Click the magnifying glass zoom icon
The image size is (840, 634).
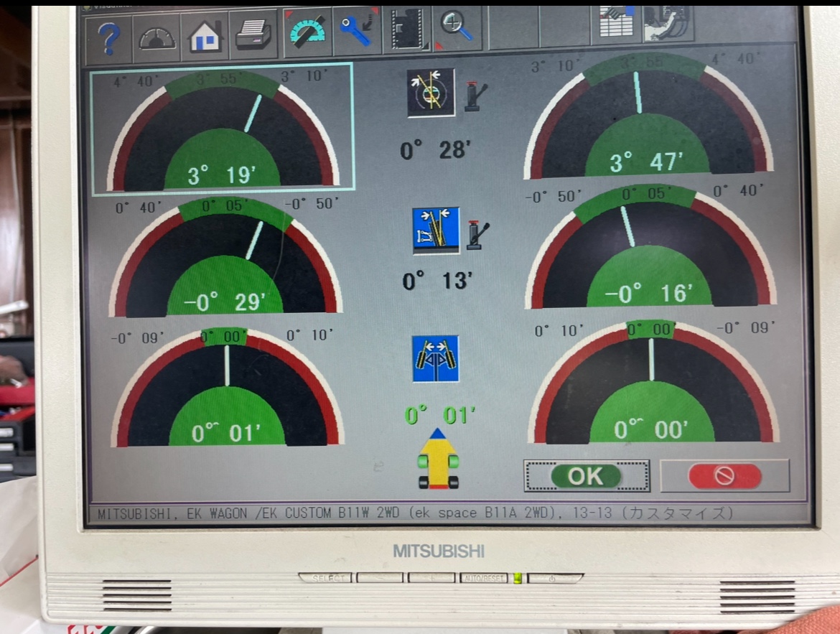pyautogui.click(x=457, y=28)
